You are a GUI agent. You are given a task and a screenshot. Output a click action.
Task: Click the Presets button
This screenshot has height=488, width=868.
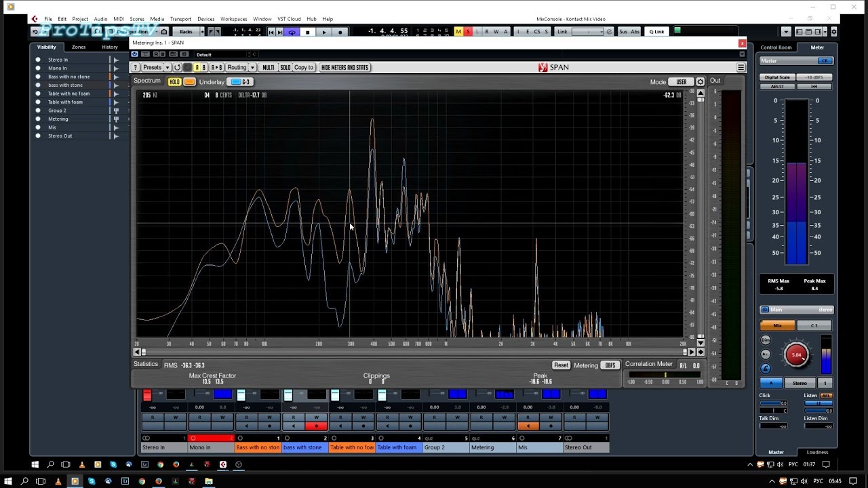coord(153,67)
